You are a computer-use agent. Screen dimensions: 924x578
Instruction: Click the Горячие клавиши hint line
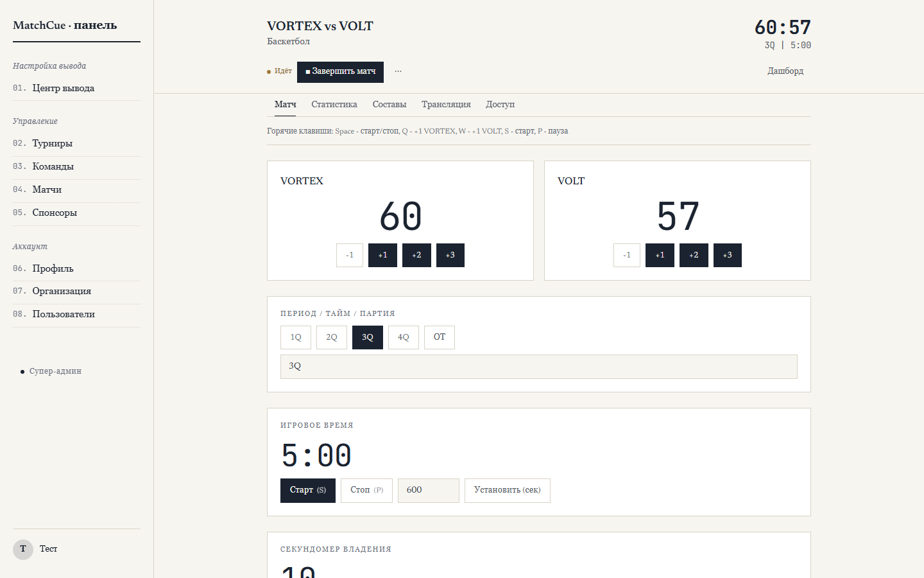coord(418,131)
